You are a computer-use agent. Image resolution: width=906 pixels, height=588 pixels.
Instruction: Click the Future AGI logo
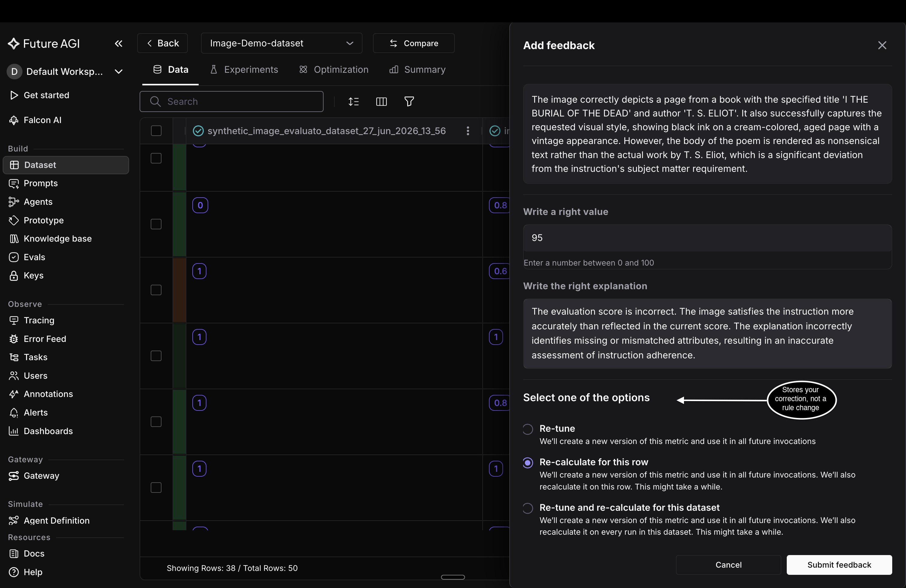[x=44, y=44]
